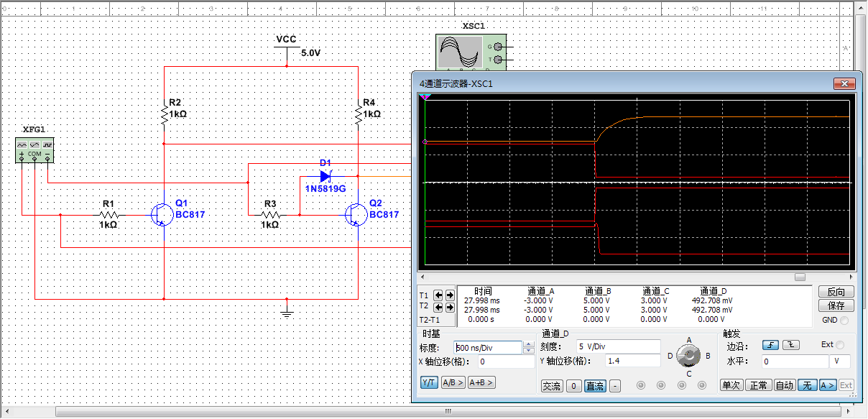Click the 492.708 mV channel D T1 reading
The width and height of the screenshot is (868, 419).
tap(713, 301)
